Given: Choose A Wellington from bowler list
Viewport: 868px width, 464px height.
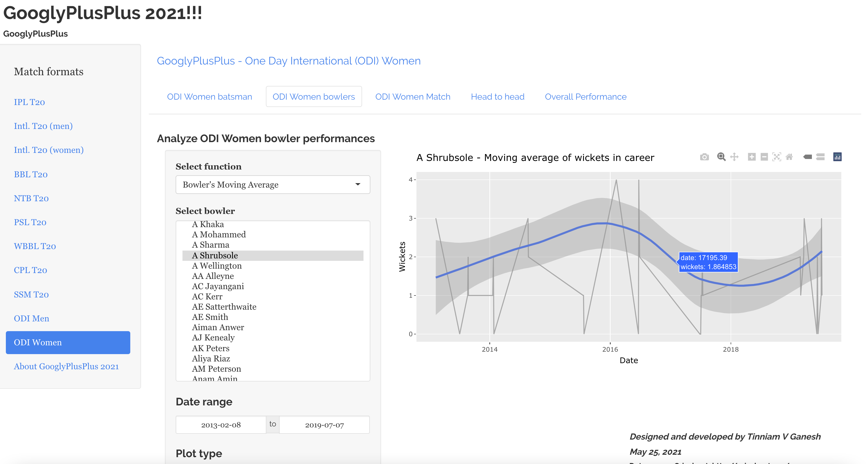Looking at the screenshot, I should [x=217, y=266].
